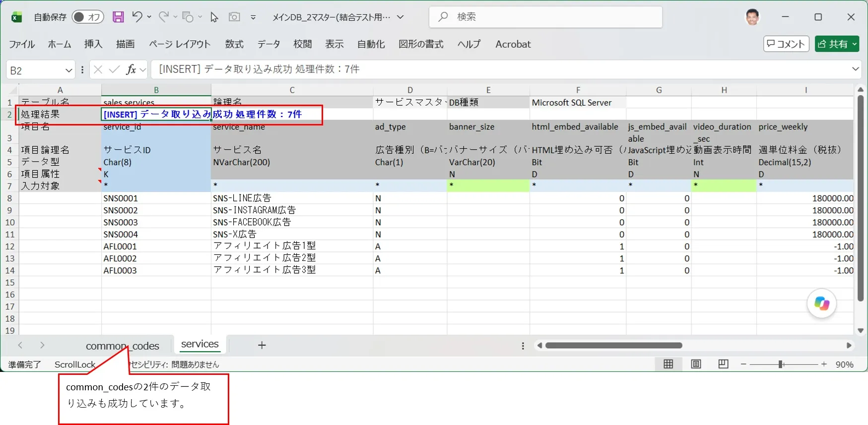The height and width of the screenshot is (425, 868).
Task: Click the zoom level 90% button
Action: (845, 364)
